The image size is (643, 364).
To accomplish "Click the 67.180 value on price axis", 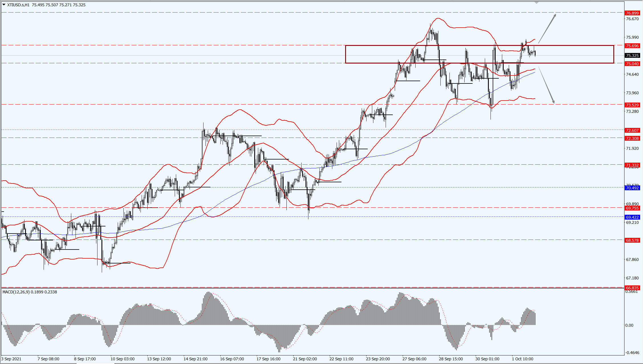I will (x=632, y=278).
